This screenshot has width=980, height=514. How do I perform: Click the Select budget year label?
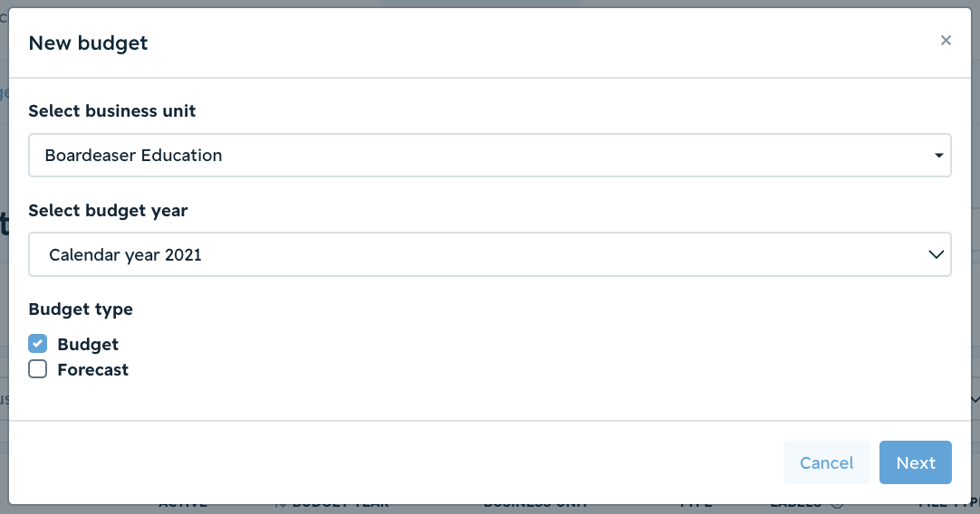tap(108, 211)
